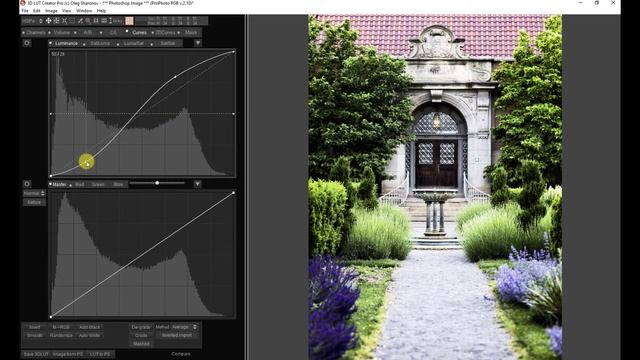Click the Invert button
640x360 pixels.
[x=35, y=327]
